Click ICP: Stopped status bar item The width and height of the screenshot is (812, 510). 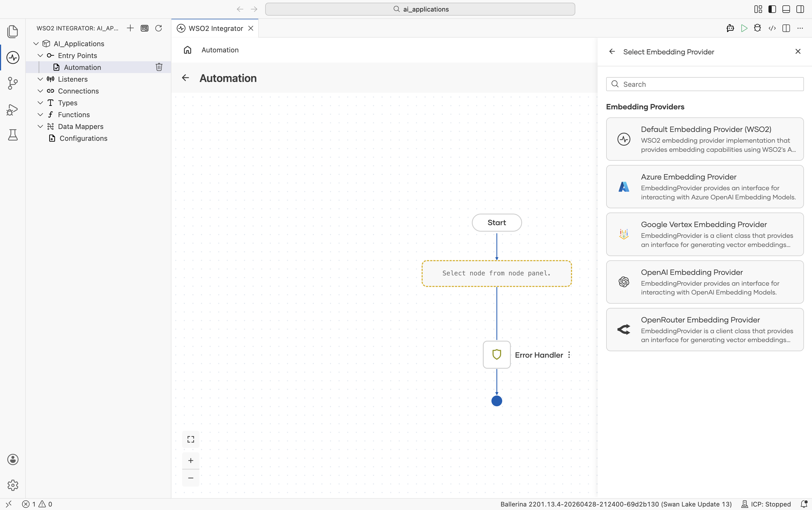point(766,504)
